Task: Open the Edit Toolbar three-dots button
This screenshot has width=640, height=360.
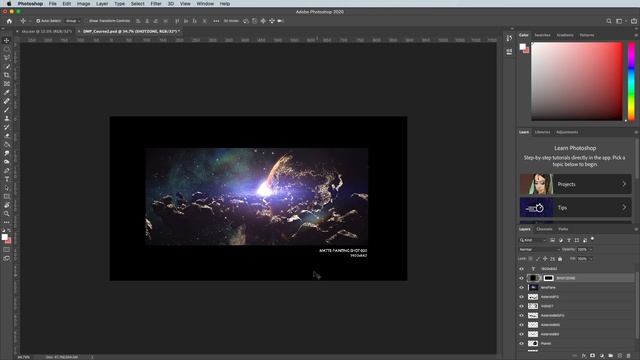Action: pyautogui.click(x=7, y=222)
